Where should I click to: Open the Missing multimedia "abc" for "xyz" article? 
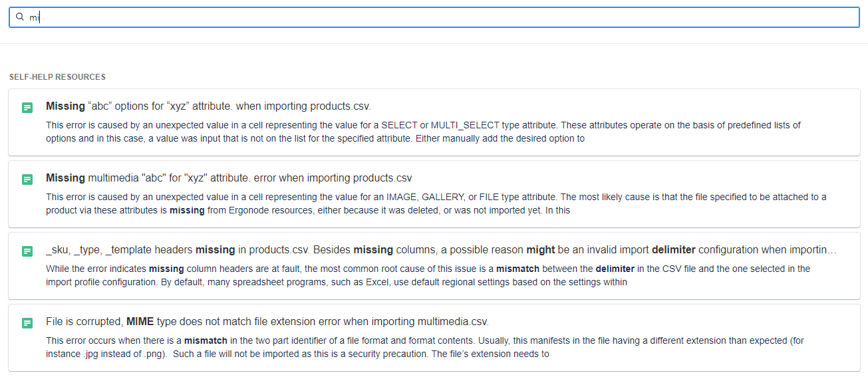[x=229, y=178]
